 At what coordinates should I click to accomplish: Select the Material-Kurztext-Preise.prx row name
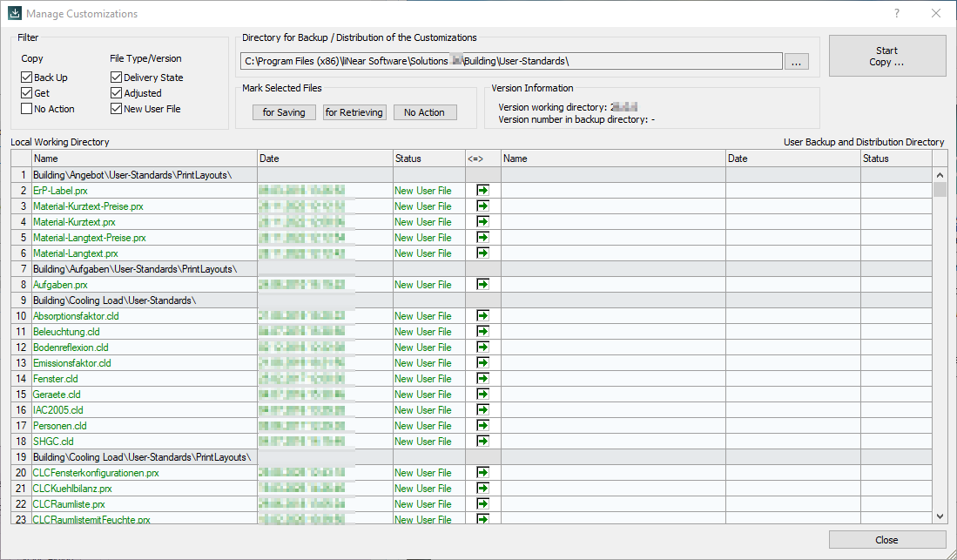click(x=88, y=206)
